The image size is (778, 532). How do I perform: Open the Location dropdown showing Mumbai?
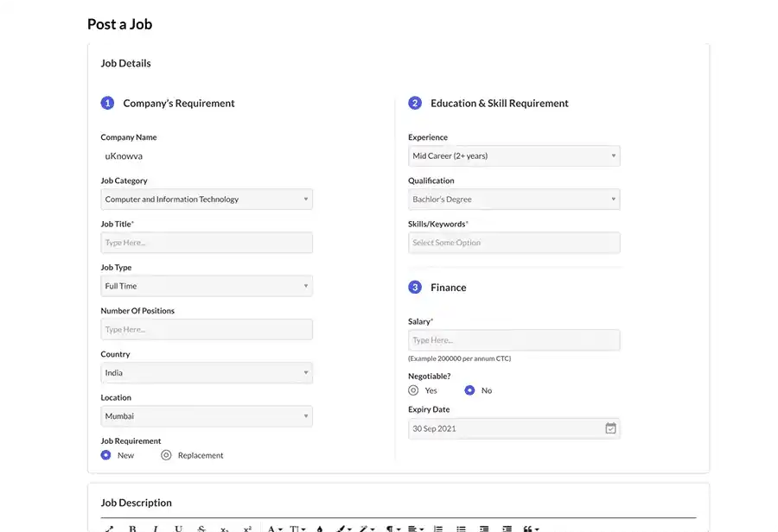206,416
